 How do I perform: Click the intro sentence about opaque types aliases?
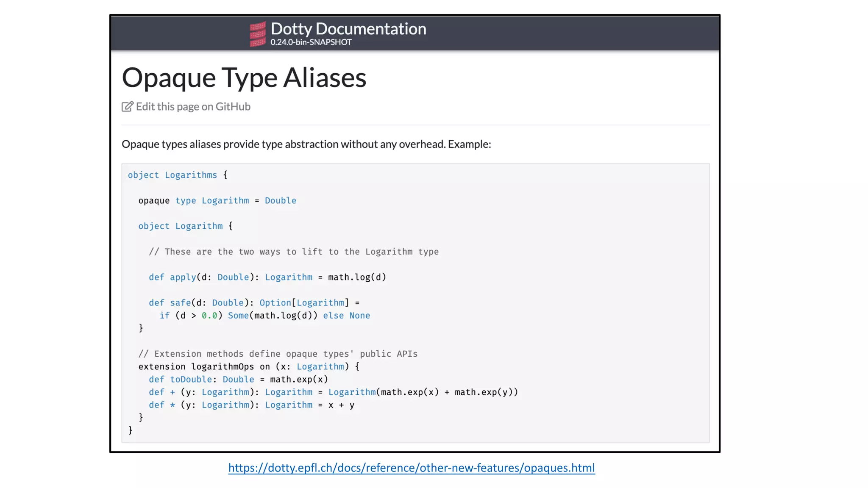(x=306, y=144)
